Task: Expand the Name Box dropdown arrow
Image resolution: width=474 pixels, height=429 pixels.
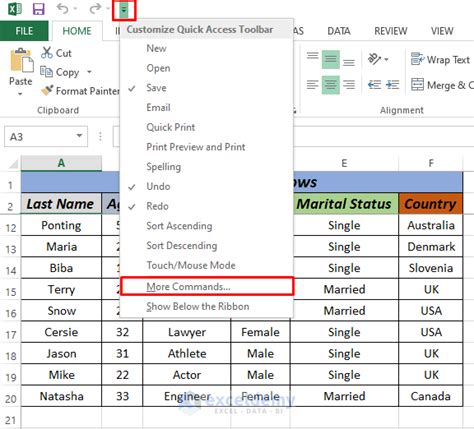Action: tap(79, 136)
